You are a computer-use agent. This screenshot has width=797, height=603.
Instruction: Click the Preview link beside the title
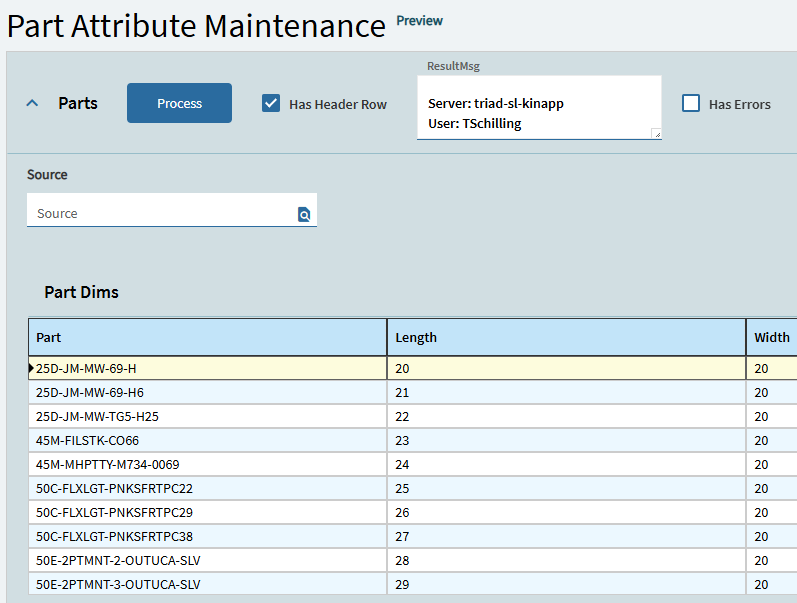pyautogui.click(x=419, y=21)
